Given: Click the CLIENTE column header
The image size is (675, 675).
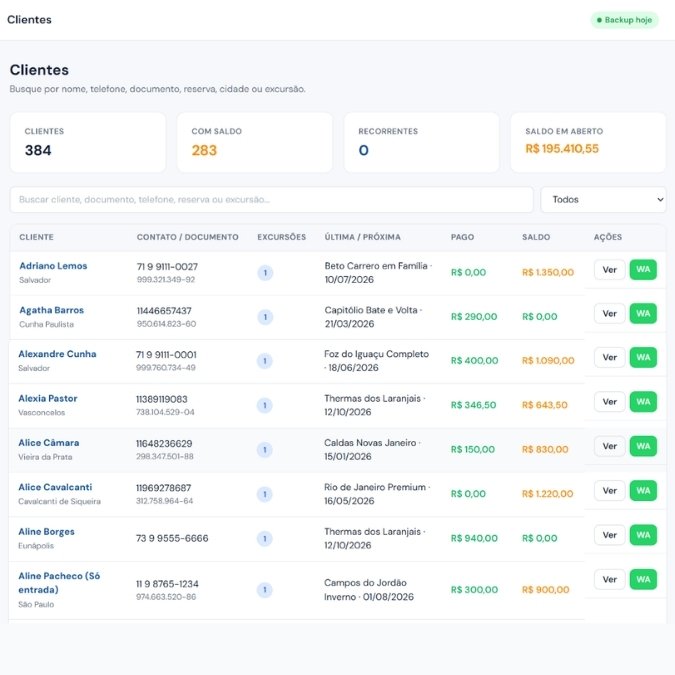Looking at the screenshot, I should pyautogui.click(x=37, y=237).
